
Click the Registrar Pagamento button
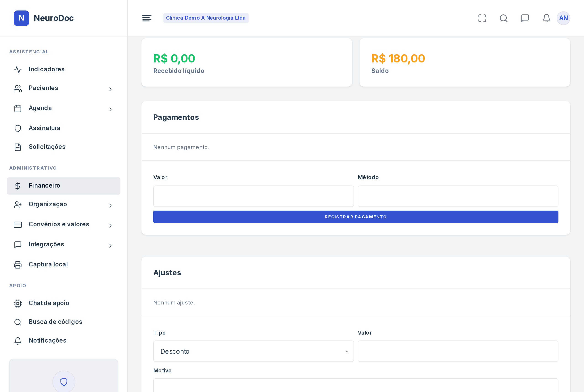(x=356, y=217)
